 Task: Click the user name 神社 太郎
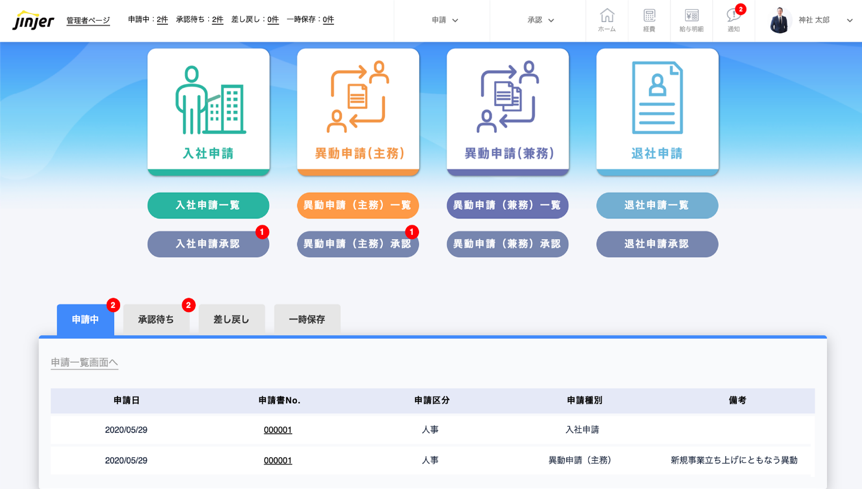(x=814, y=20)
